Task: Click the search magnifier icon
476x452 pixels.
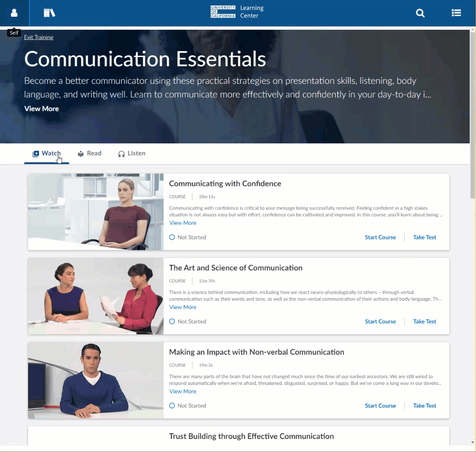Action: click(420, 13)
